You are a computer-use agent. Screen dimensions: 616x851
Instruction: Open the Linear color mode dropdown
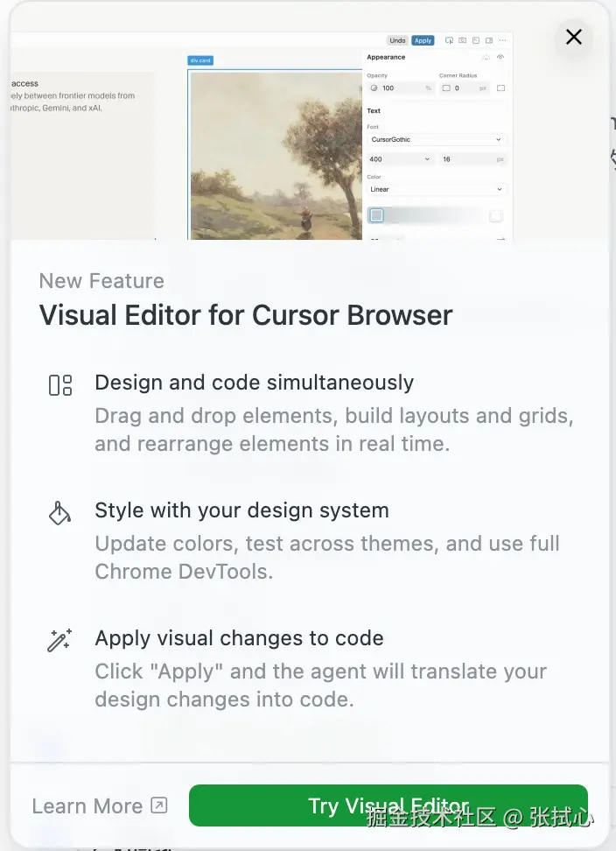[x=435, y=189]
